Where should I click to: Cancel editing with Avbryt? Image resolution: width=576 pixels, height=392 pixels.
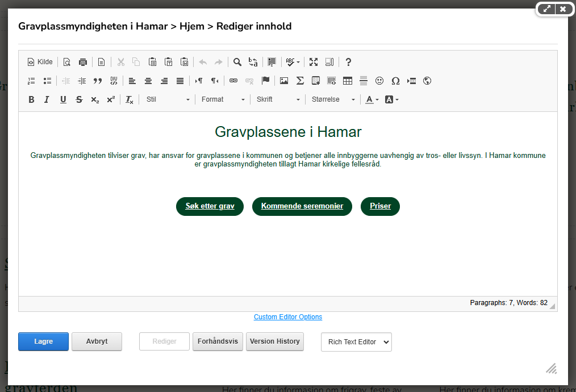pos(97,341)
